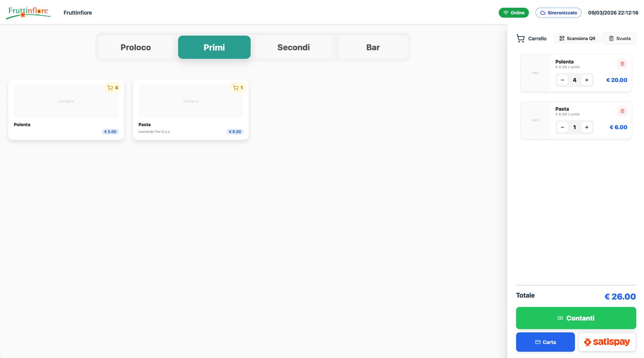Pay with Satispay
Screen dimensions: 644x358
tap(607, 342)
